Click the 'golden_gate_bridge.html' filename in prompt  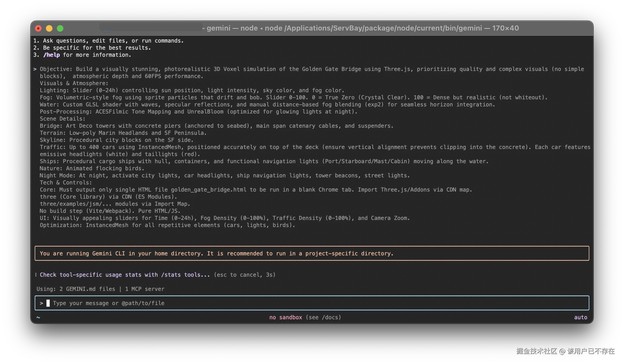(x=208, y=190)
